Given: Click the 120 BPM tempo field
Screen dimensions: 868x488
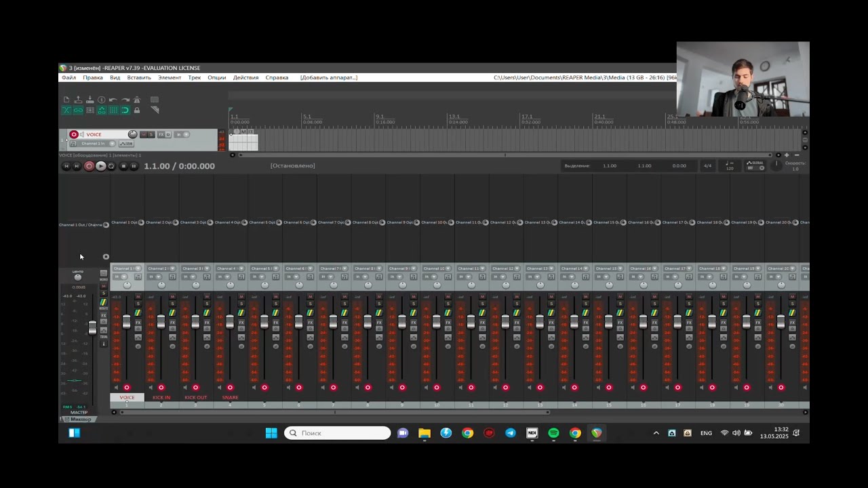Looking at the screenshot, I should pos(730,165).
